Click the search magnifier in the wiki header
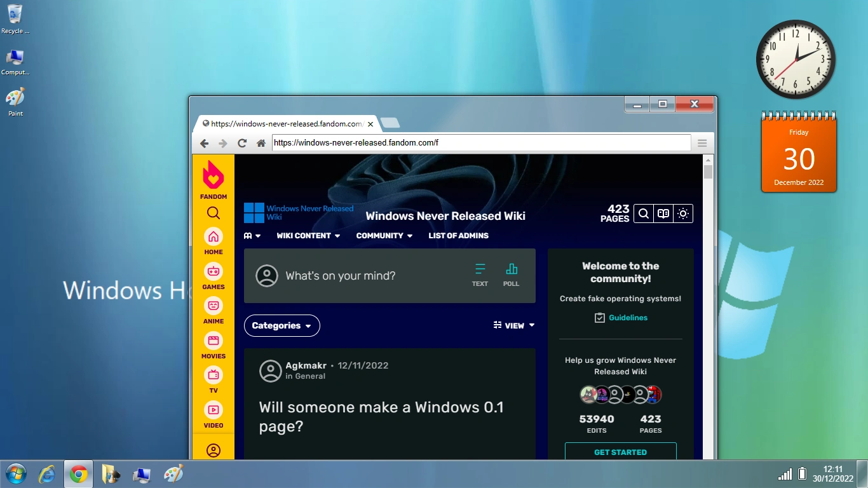Viewport: 868px width, 488px height. point(642,213)
